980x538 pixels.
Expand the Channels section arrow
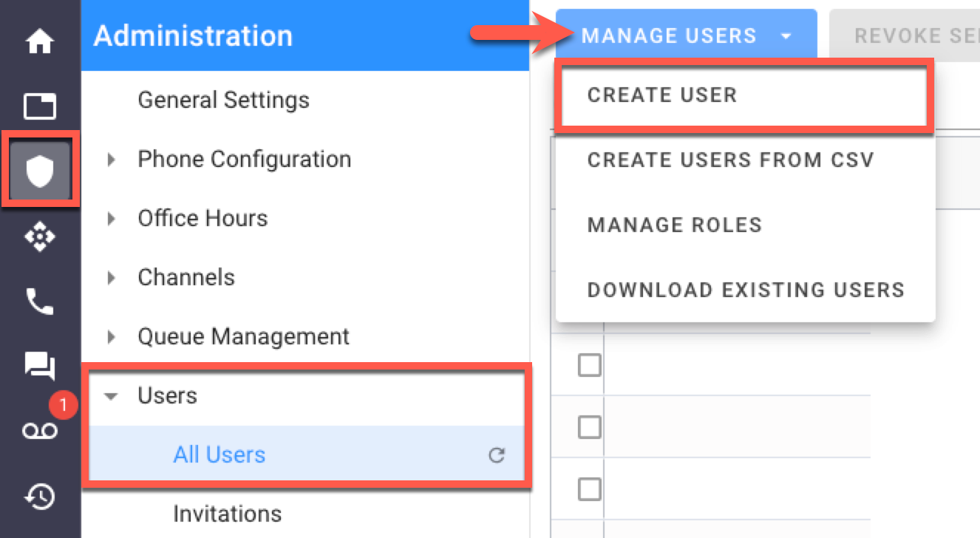tap(112, 277)
